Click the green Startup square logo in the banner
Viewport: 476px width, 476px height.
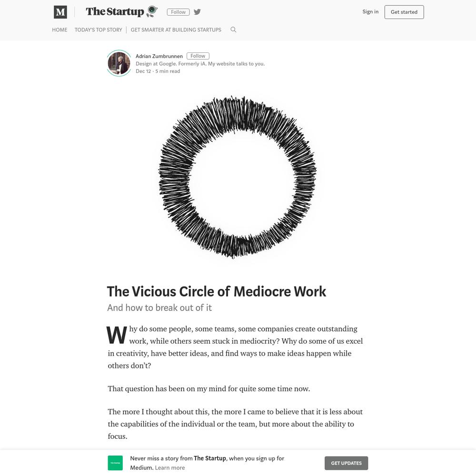[115, 463]
